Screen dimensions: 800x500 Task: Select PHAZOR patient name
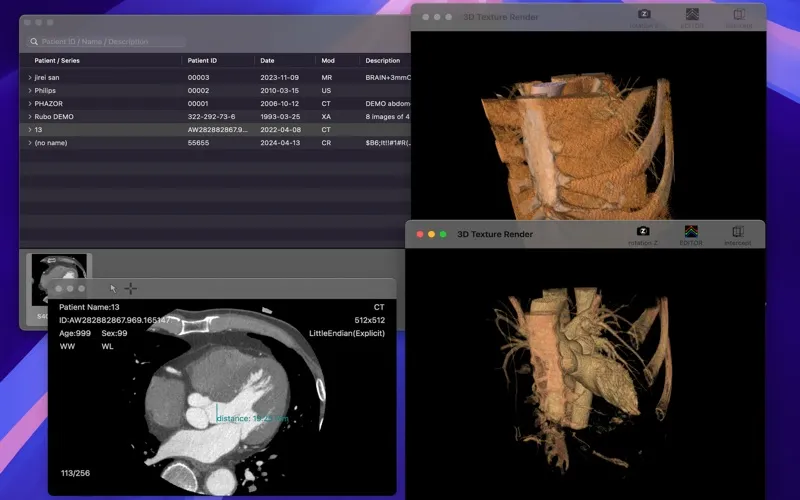click(48, 104)
